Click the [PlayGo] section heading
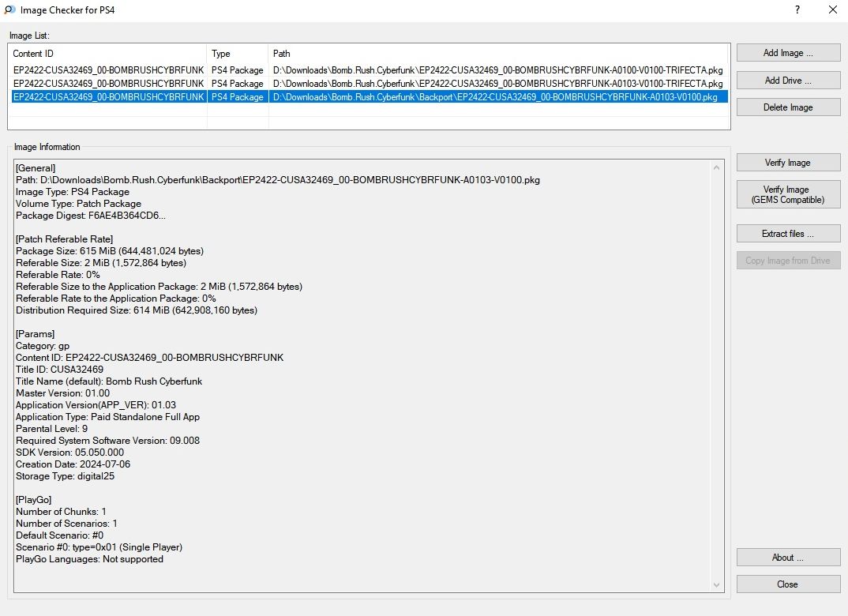This screenshot has width=848, height=616. tap(33, 500)
